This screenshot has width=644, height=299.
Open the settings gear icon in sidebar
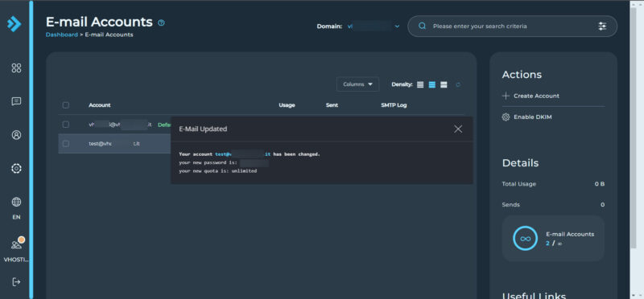[16, 168]
